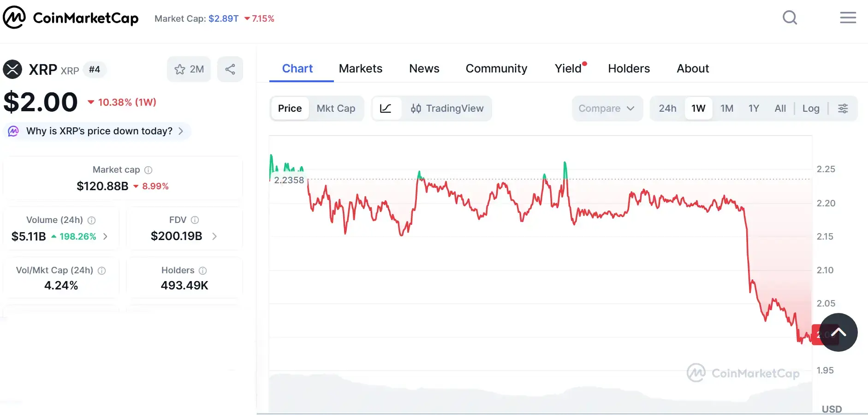Select the line chart view icon

[386, 108]
